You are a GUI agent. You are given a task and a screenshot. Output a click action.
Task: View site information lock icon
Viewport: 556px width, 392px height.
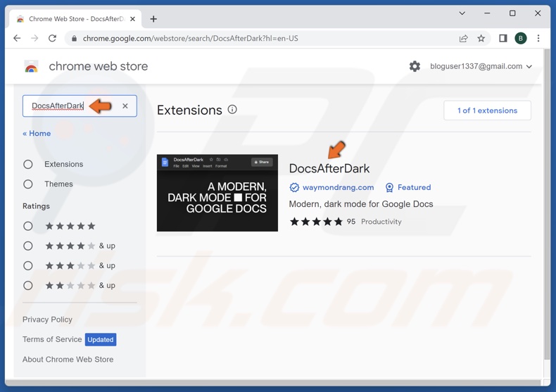tap(74, 38)
